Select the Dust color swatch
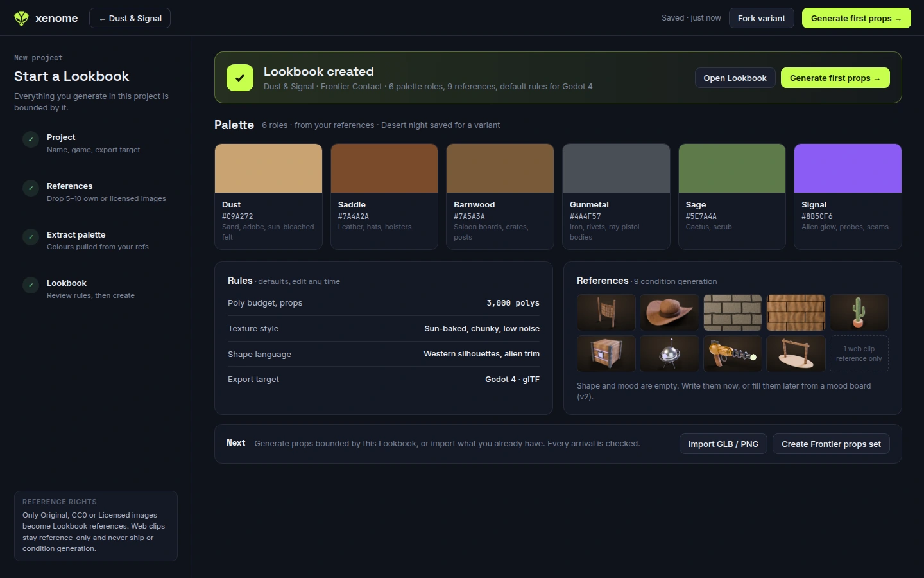924x578 pixels. pos(268,168)
